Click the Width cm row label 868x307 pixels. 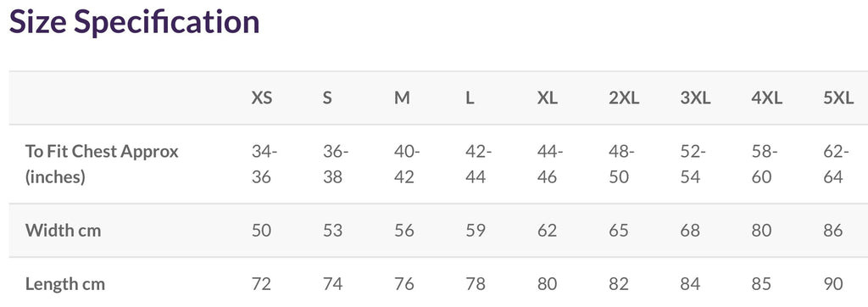[63, 230]
